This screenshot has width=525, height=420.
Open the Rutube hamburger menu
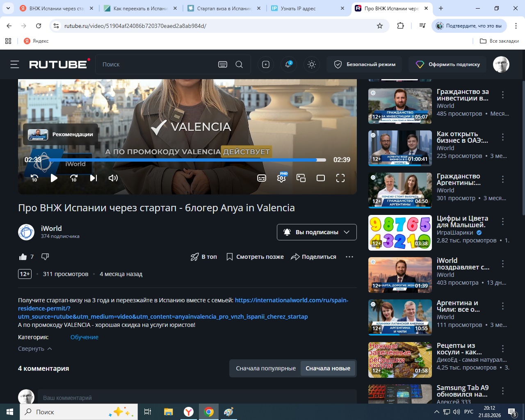click(x=15, y=64)
